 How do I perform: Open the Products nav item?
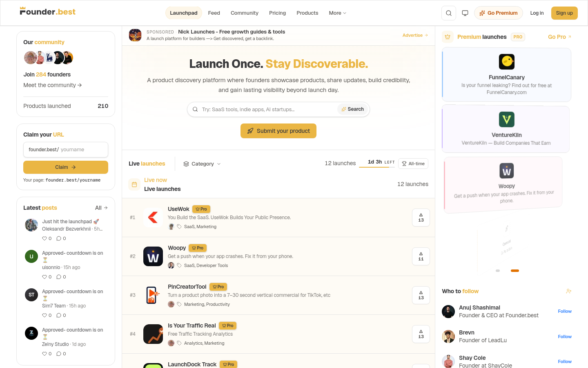click(x=307, y=13)
